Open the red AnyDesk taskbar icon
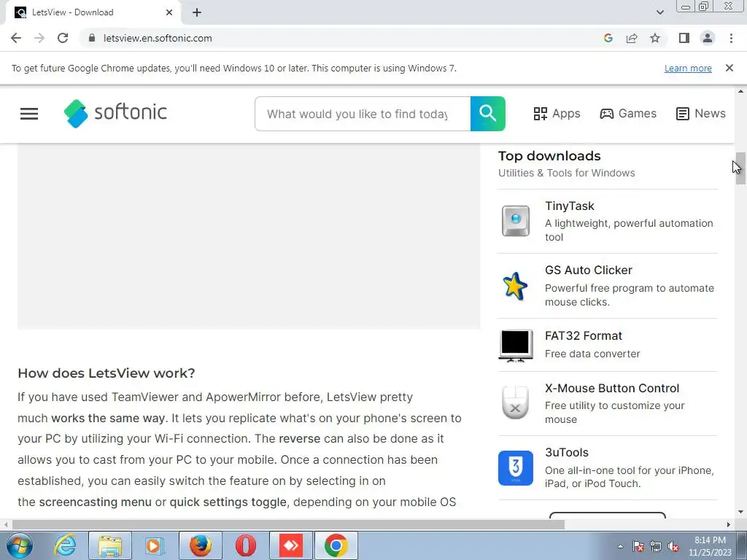The width and height of the screenshot is (747, 560). tap(290, 545)
